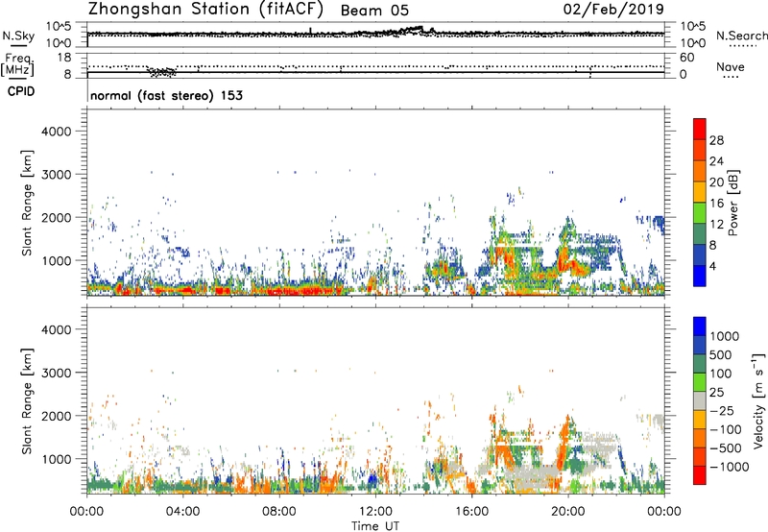Click the 'CPID' label
This screenshot has height=532, width=768.
tap(21, 91)
